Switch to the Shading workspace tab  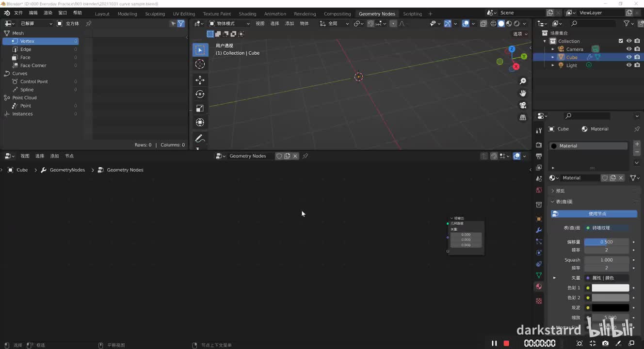247,14
